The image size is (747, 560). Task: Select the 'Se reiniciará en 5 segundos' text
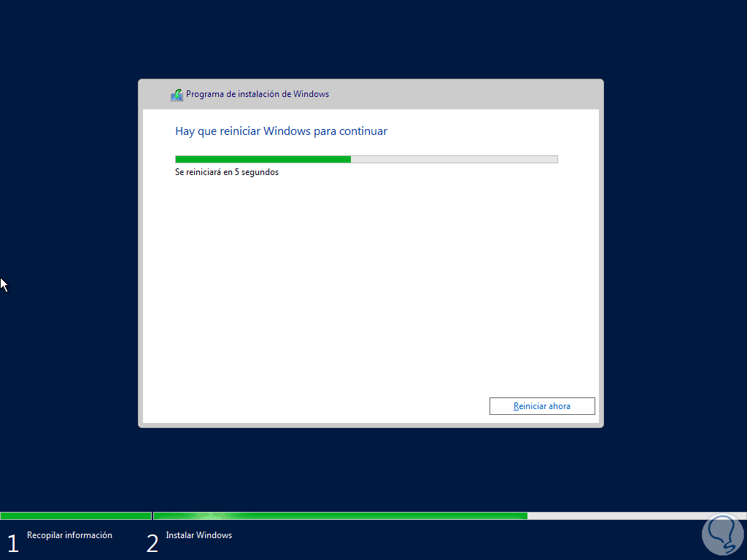(227, 172)
